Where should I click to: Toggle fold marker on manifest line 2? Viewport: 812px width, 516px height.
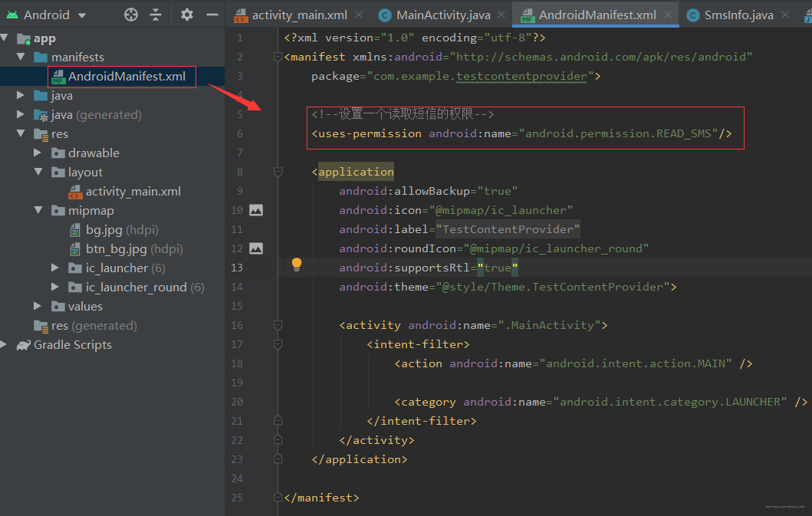278,57
